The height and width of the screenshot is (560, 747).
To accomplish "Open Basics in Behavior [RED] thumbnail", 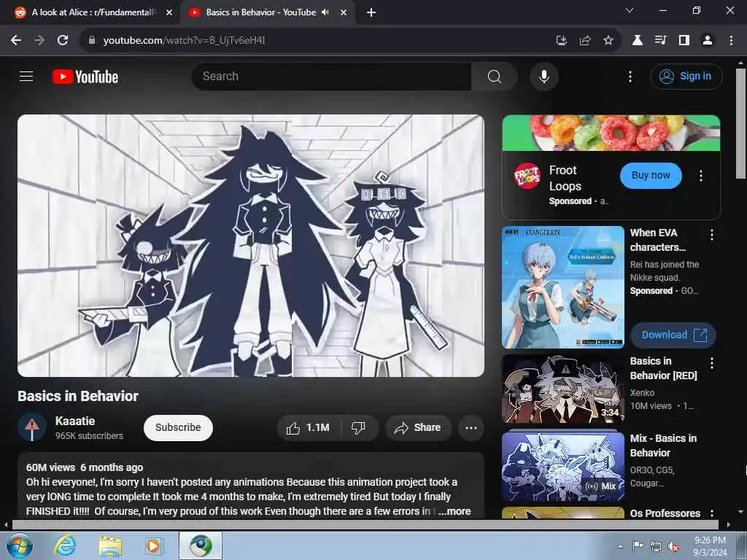I will pyautogui.click(x=563, y=389).
